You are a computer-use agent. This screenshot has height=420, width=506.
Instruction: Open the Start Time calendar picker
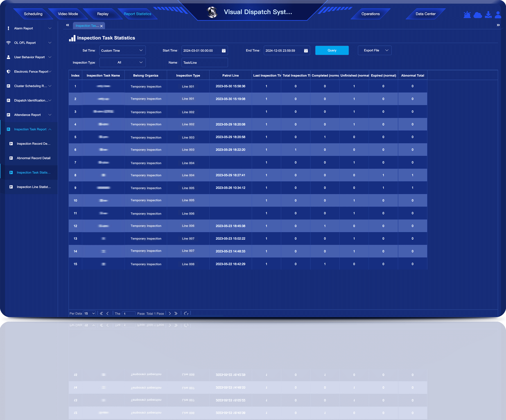click(223, 50)
